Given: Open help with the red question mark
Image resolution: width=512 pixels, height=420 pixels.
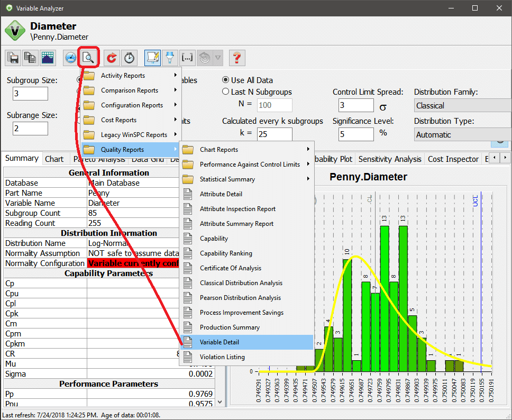Looking at the screenshot, I should 237,58.
